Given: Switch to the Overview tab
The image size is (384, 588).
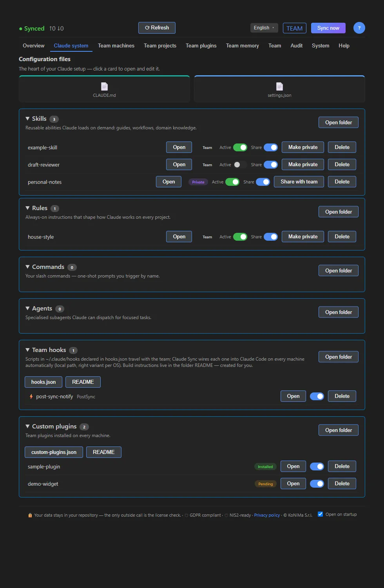Looking at the screenshot, I should point(34,45).
